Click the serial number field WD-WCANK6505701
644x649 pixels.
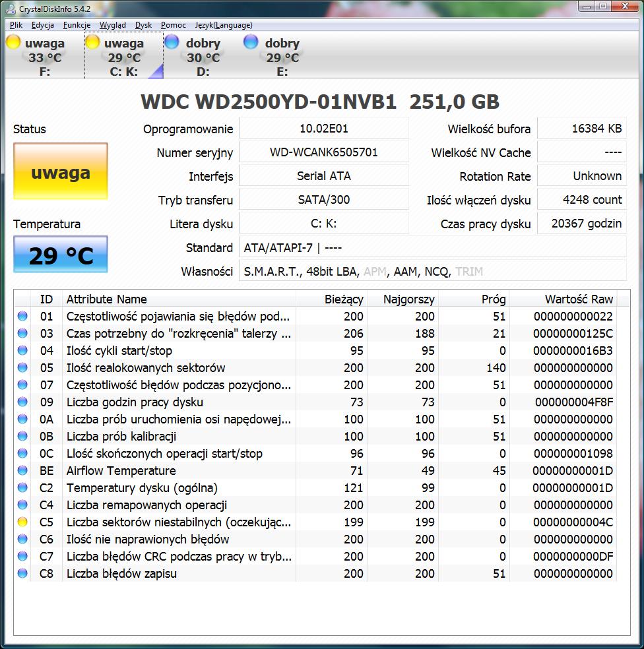(x=324, y=152)
